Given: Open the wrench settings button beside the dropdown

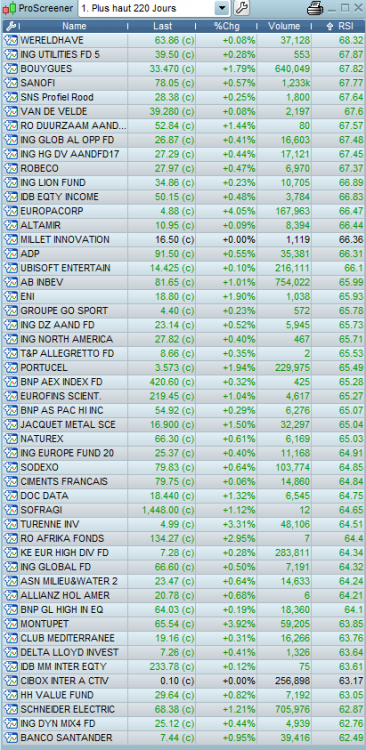Looking at the screenshot, I should coord(241,8).
